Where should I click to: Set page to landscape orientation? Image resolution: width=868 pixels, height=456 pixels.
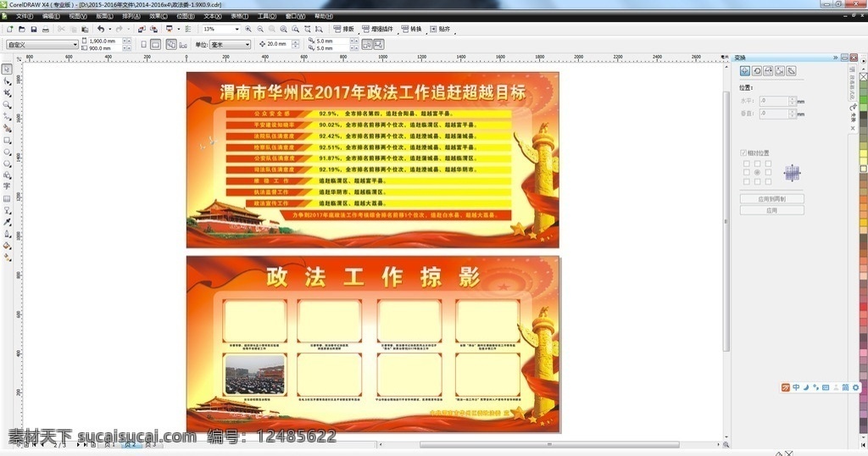[x=156, y=44]
